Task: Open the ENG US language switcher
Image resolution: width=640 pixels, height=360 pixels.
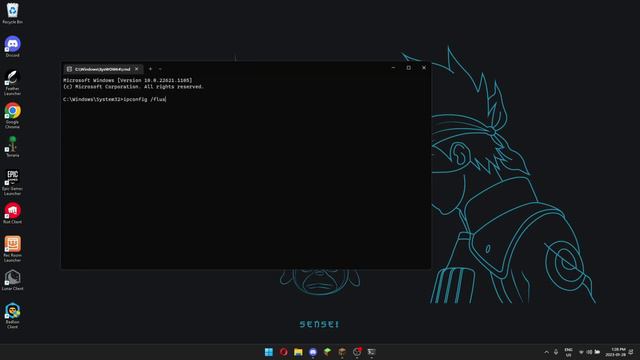Action: pyautogui.click(x=568, y=352)
